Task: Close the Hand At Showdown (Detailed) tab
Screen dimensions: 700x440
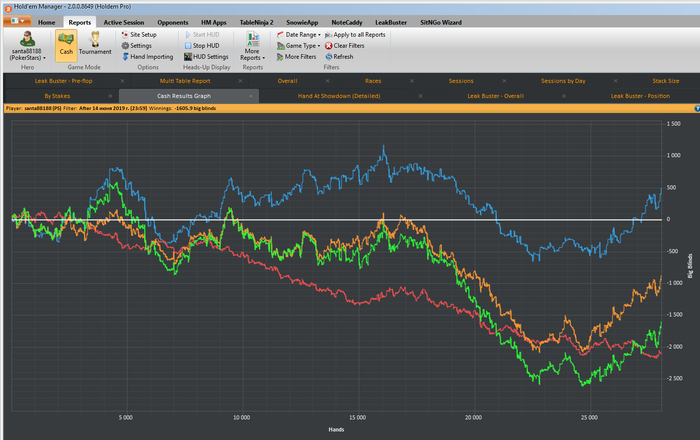Action: click(420, 96)
